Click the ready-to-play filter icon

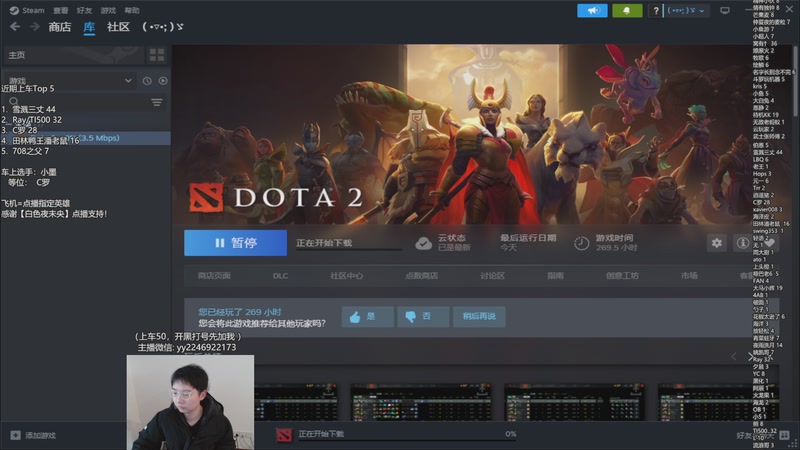pyautogui.click(x=163, y=81)
